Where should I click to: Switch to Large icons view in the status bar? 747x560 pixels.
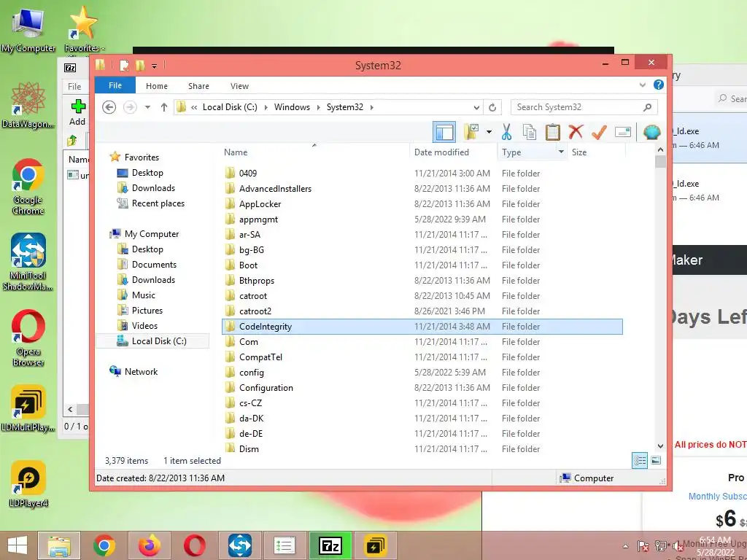tap(656, 460)
